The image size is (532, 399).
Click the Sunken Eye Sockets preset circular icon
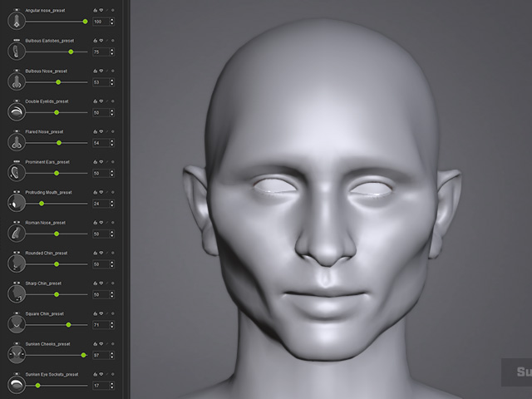click(x=17, y=385)
